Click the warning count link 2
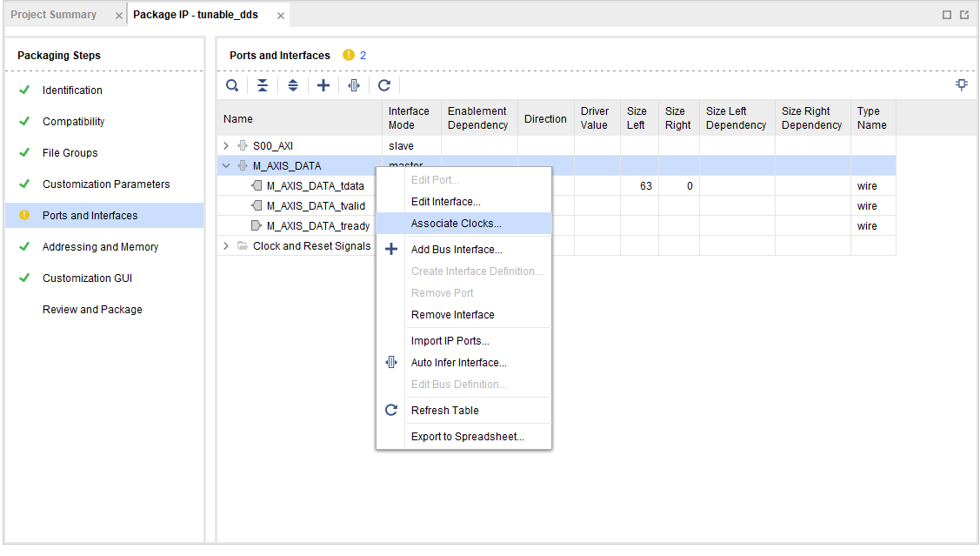The image size is (980, 556). tap(363, 55)
